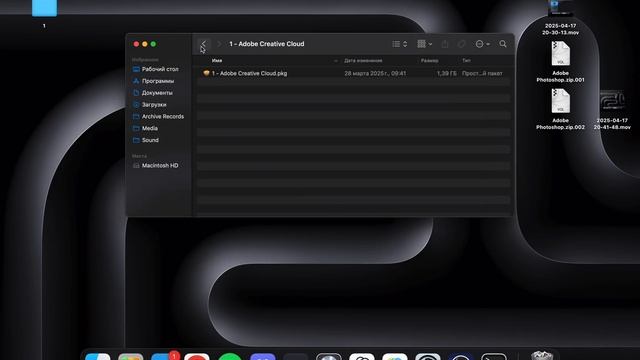Sort files by the Имя column header
The width and height of the screenshot is (640, 360).
[217, 60]
